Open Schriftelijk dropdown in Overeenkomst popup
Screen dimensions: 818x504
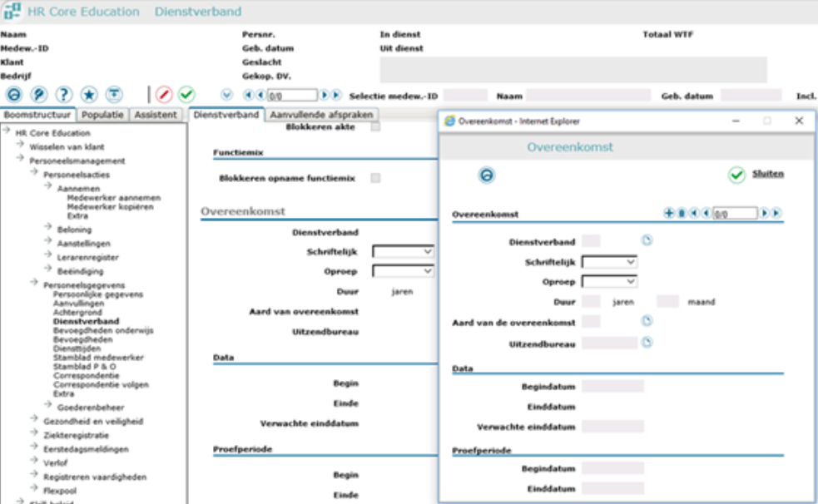(609, 262)
